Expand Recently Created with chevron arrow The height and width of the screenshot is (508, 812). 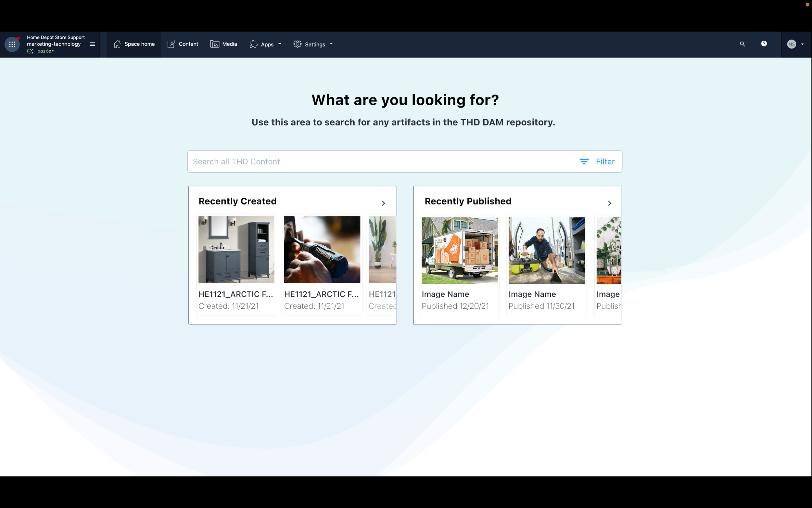click(x=383, y=203)
